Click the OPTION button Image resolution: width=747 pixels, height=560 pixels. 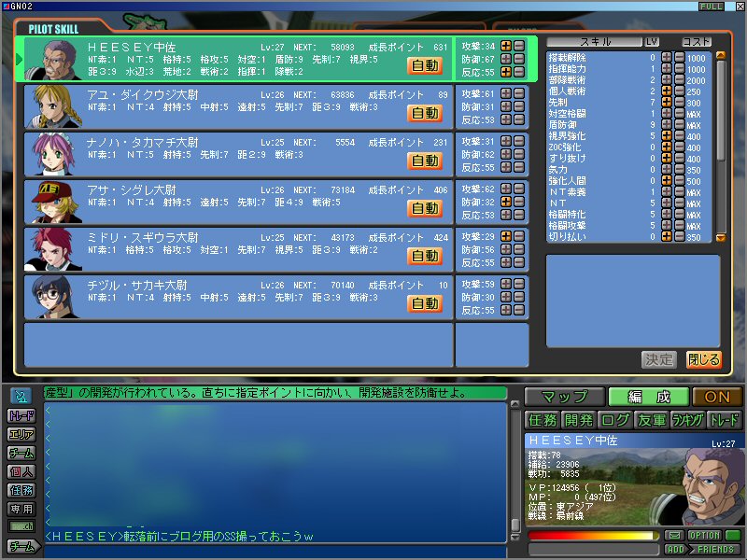click(x=704, y=536)
